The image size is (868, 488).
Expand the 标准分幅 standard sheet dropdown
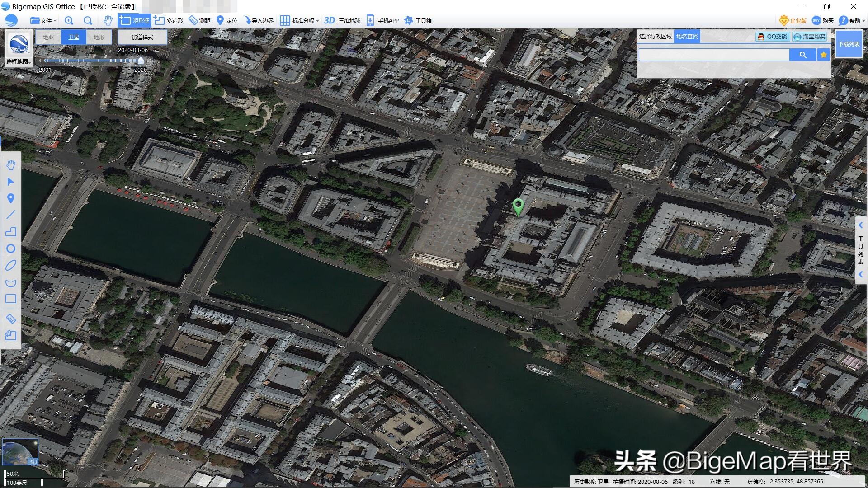[299, 20]
